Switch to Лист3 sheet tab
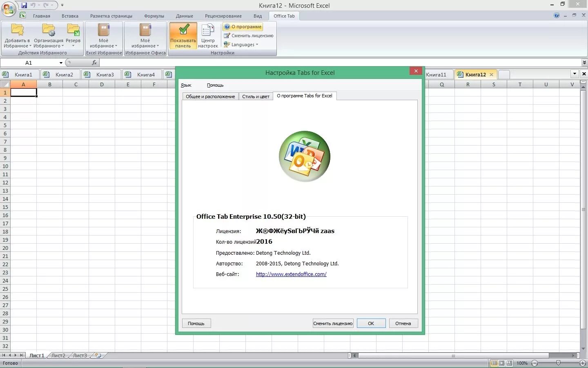Viewport: 588px width, 368px height. point(80,356)
